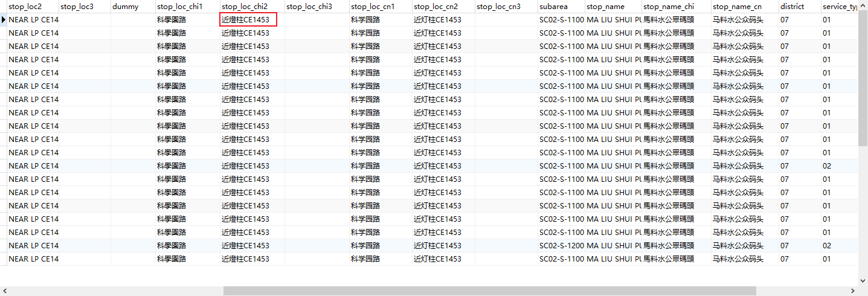Select the partially visible service_type column header
This screenshot has height=296, width=868.
(x=840, y=7)
